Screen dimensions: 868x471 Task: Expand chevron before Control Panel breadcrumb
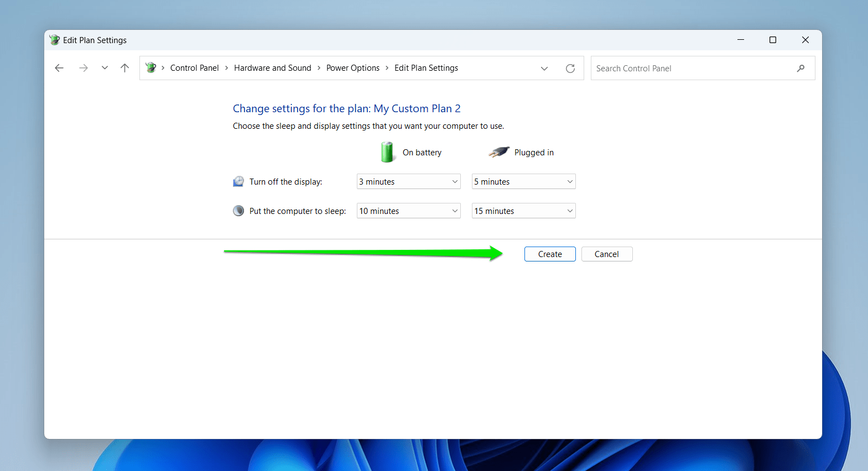click(x=163, y=68)
